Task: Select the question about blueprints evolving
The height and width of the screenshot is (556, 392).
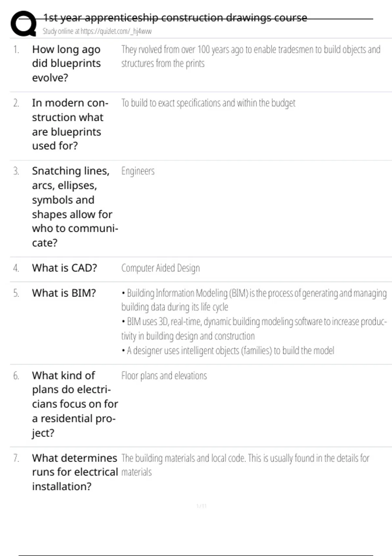Action: (x=66, y=63)
